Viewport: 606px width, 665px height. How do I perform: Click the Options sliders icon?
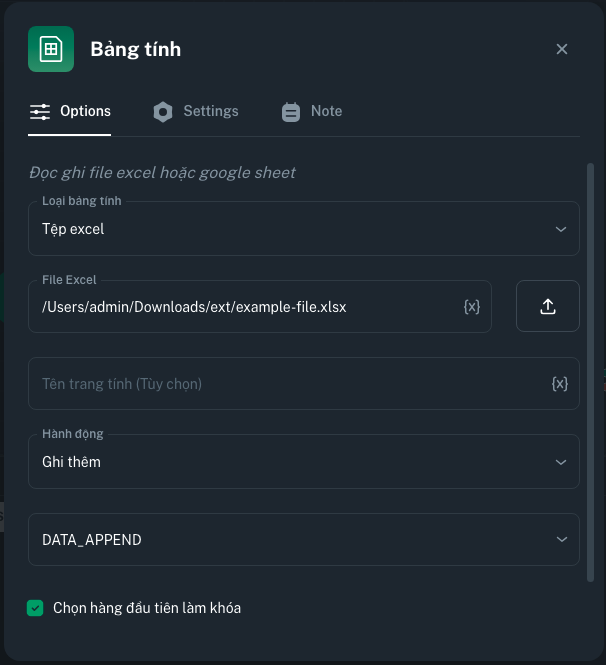coord(40,112)
